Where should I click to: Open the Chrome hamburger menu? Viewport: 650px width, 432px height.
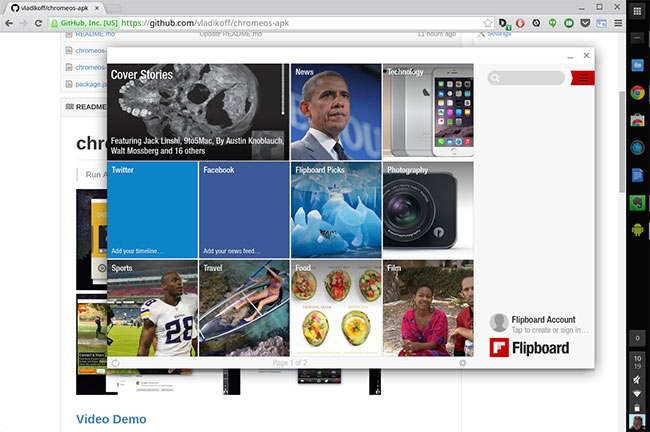(618, 23)
